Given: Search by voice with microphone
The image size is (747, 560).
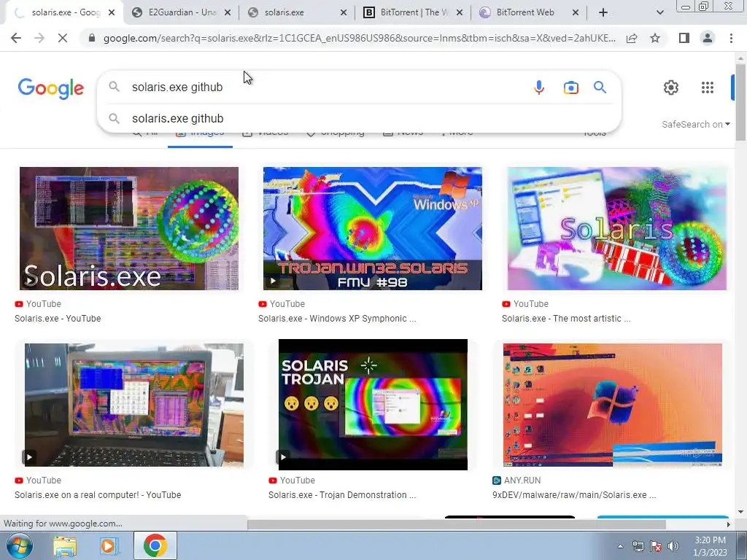Looking at the screenshot, I should 539,87.
